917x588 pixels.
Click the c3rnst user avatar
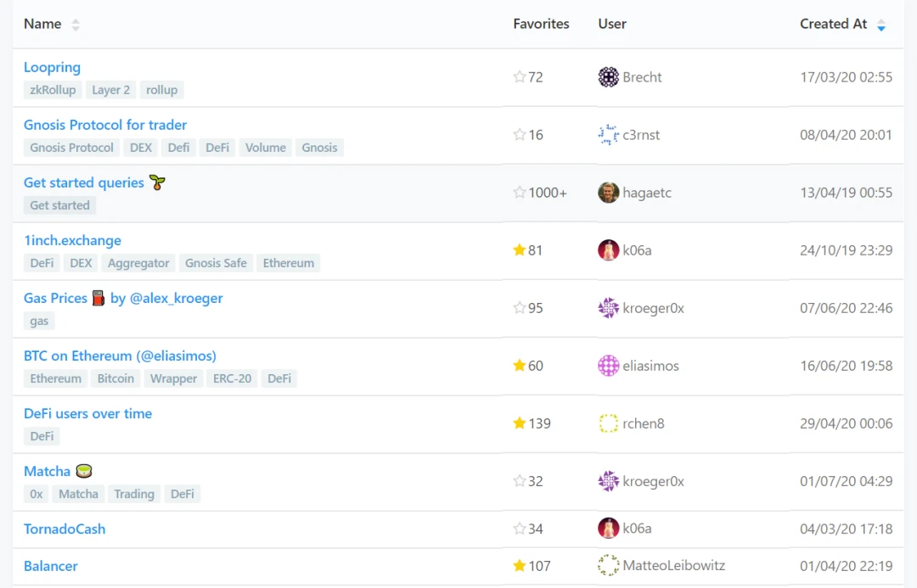tap(608, 135)
